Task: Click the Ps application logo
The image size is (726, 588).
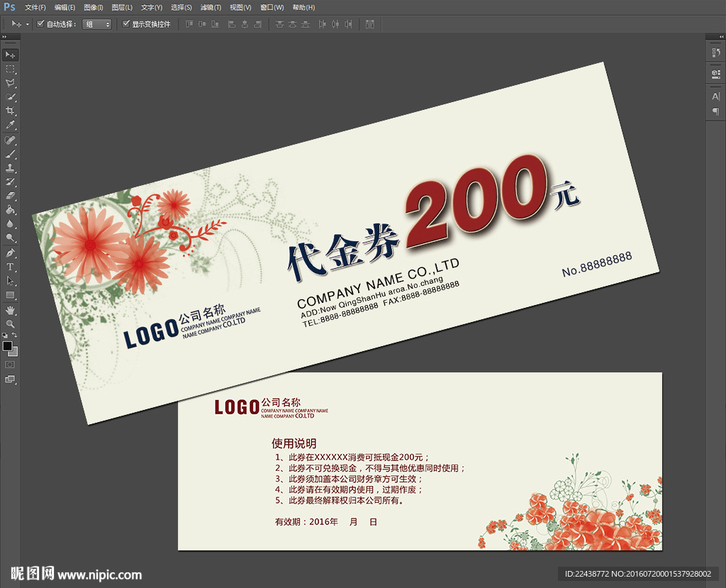Action: coord(9,7)
